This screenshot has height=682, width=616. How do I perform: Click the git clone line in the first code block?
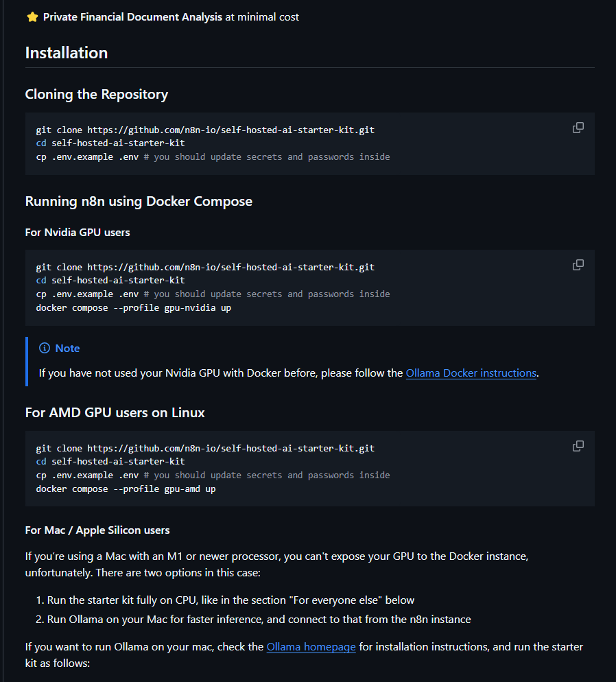pyautogui.click(x=205, y=130)
